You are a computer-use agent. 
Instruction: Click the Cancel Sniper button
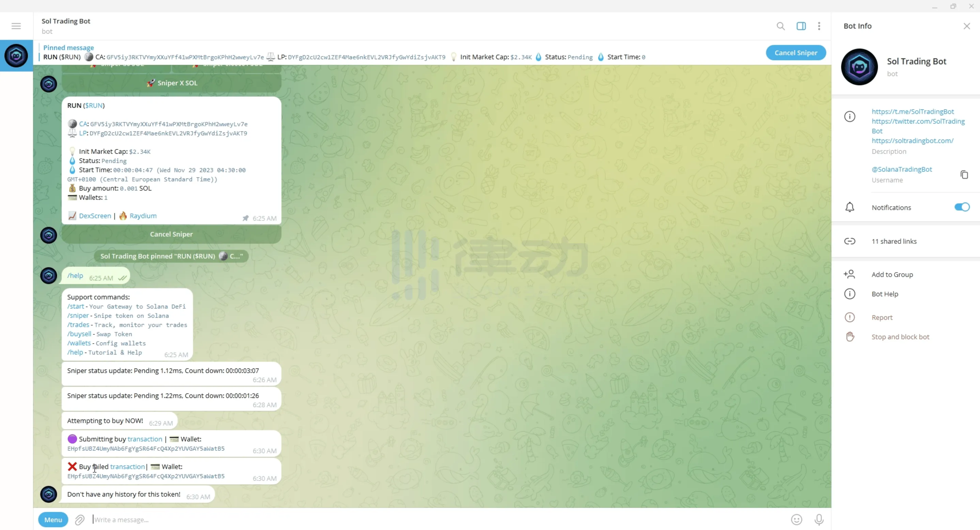pos(796,52)
